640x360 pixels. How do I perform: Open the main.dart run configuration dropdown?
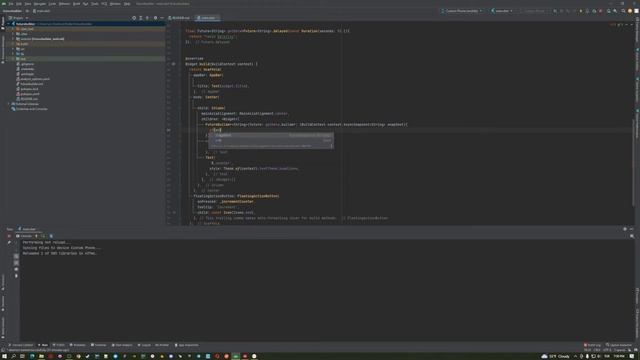coord(502,11)
